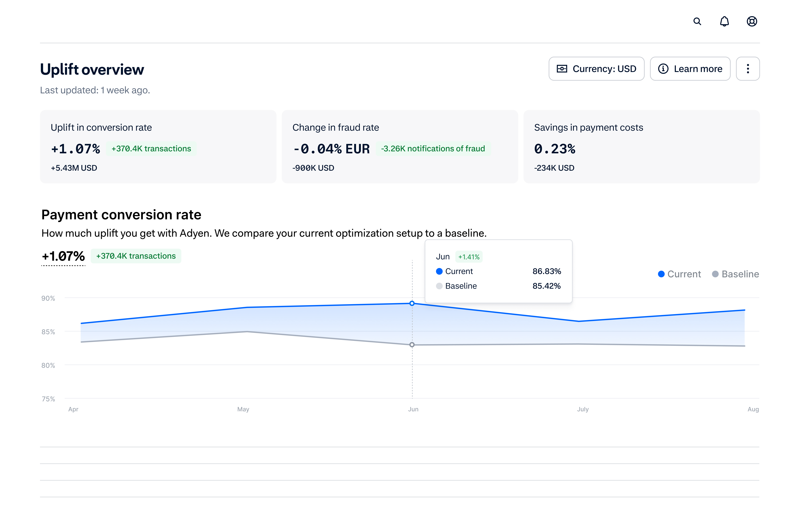Image resolution: width=800 pixels, height=532 pixels.
Task: Click the banknote icon in Currency button
Action: [561, 69]
